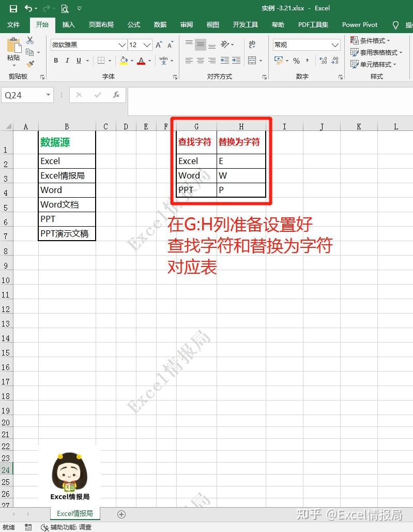
Task: Click the macro record status bar icon
Action: pos(28,527)
